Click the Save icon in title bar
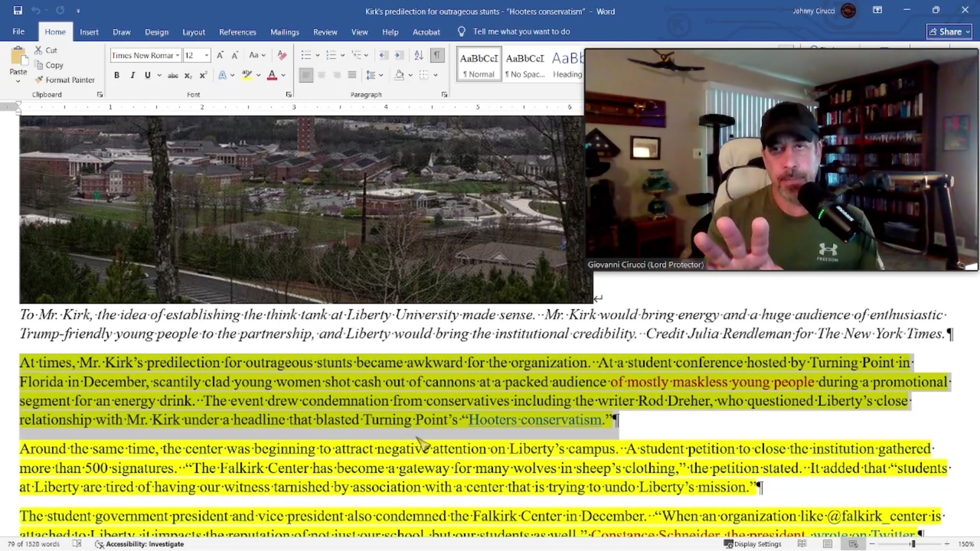Screen dimensions: 980x551 pyautogui.click(x=18, y=11)
